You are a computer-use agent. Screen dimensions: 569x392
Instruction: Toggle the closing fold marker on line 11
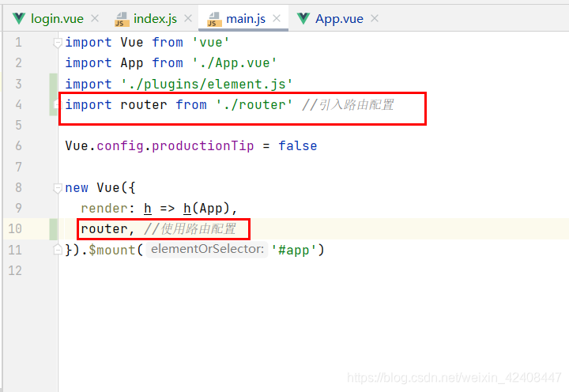point(58,250)
